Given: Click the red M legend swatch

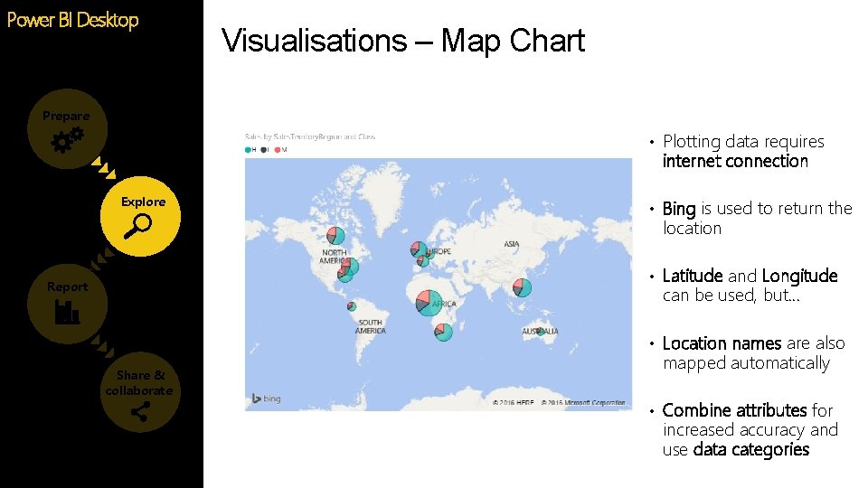Looking at the screenshot, I should pyautogui.click(x=278, y=150).
